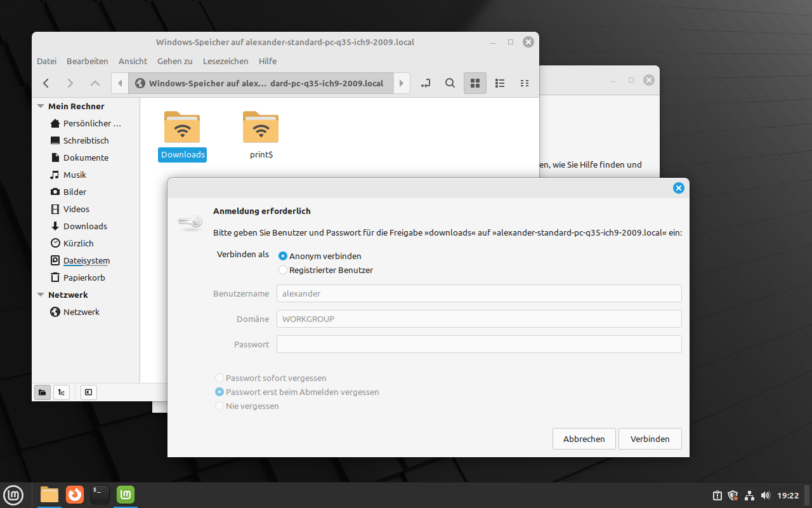Click the Passwort input field
812x508 pixels.
click(479, 344)
